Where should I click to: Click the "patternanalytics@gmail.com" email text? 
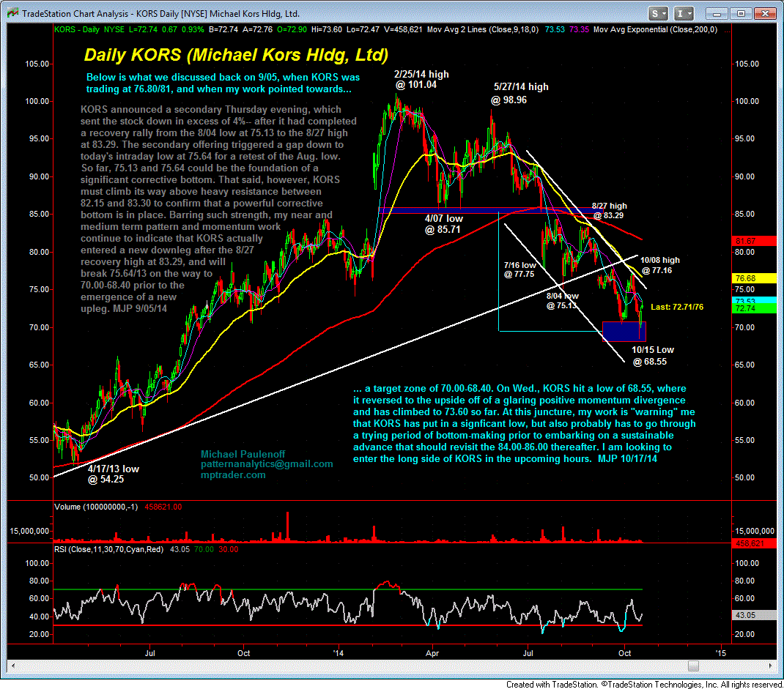(x=267, y=464)
